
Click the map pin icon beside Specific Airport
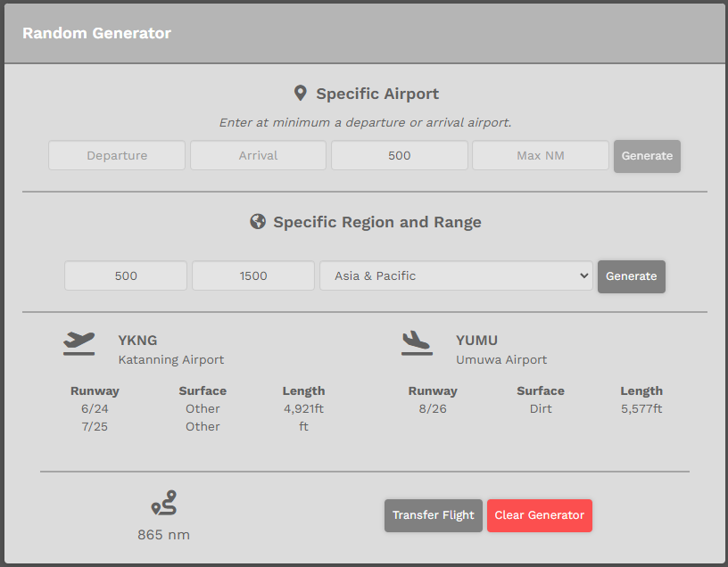pos(301,93)
